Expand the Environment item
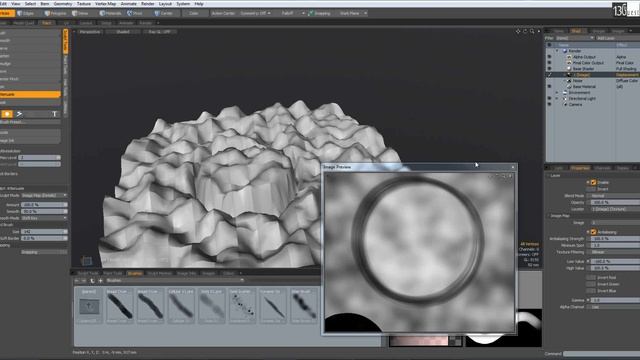Image resolution: width=640 pixels, height=360 pixels. point(557,93)
